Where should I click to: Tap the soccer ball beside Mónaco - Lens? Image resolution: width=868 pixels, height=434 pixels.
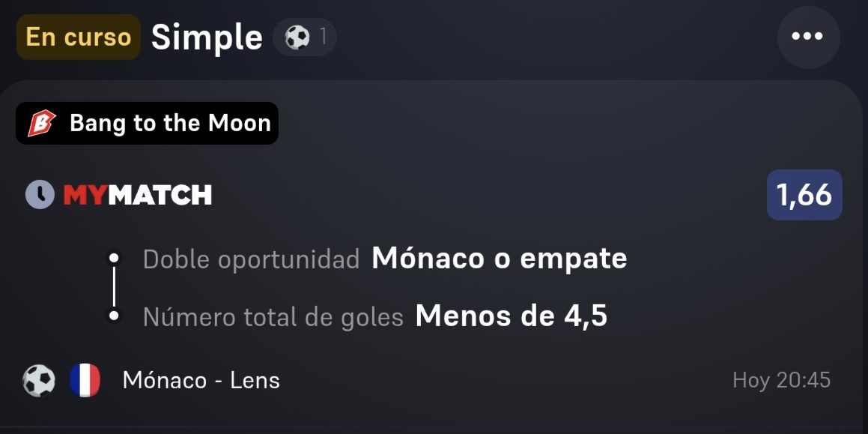click(x=39, y=381)
